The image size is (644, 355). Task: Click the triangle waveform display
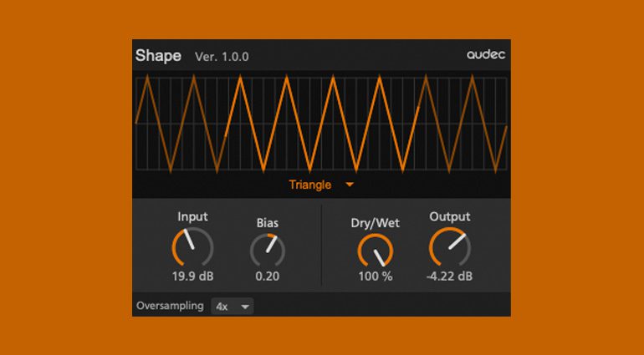(321, 124)
